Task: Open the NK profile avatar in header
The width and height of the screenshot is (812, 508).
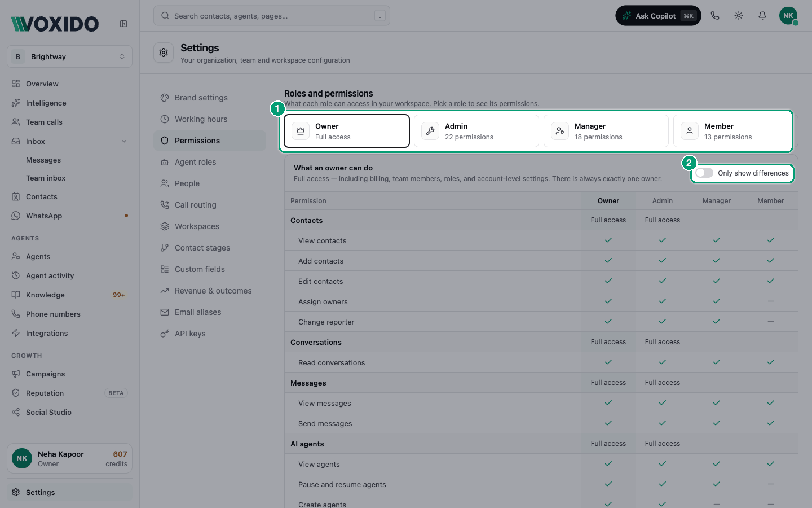Action: (x=788, y=16)
